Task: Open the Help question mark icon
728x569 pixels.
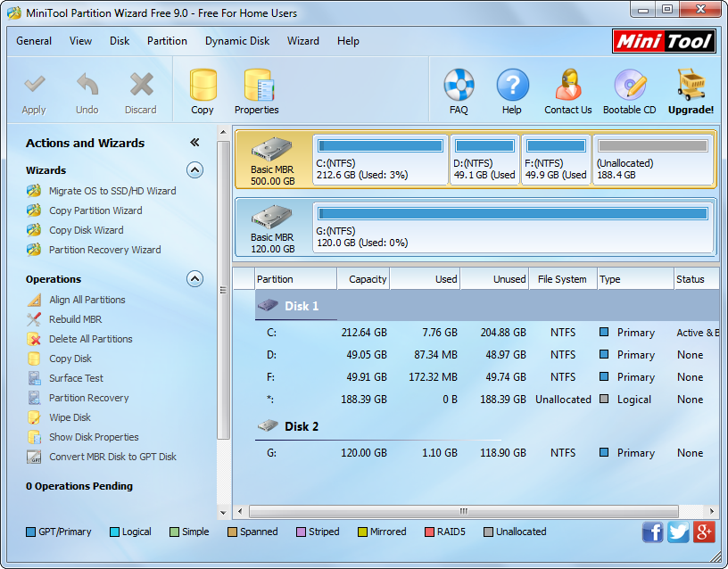Action: tap(512, 85)
